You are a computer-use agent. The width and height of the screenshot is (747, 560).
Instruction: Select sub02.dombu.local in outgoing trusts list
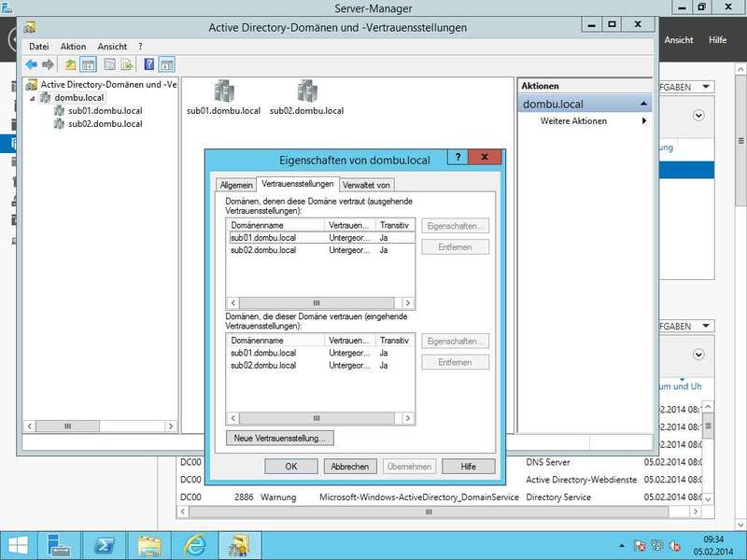pyautogui.click(x=263, y=250)
